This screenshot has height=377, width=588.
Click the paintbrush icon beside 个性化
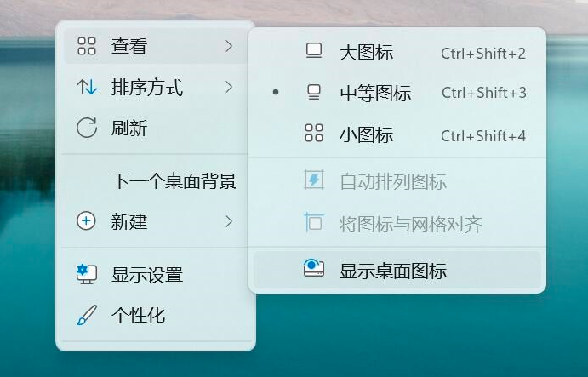tap(87, 315)
